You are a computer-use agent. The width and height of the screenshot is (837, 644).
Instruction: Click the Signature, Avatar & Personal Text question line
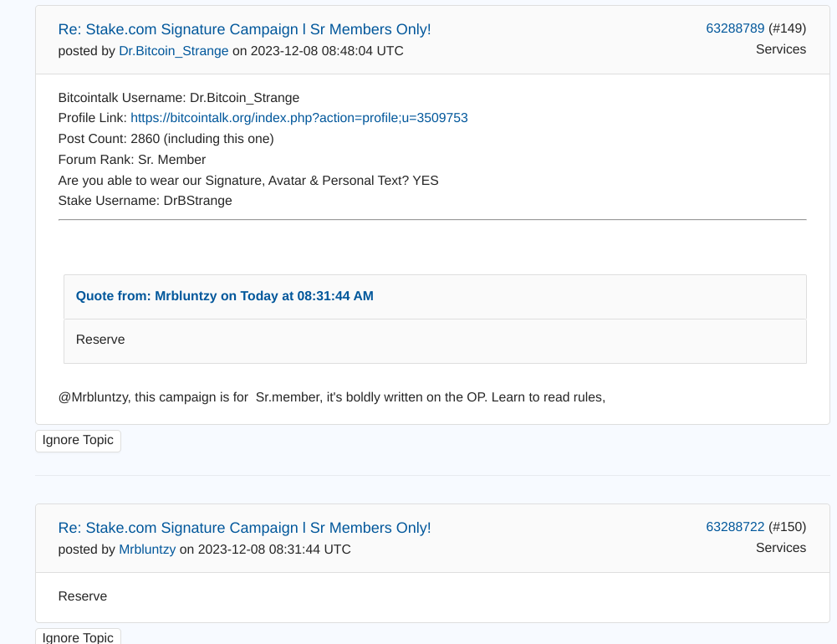(248, 181)
